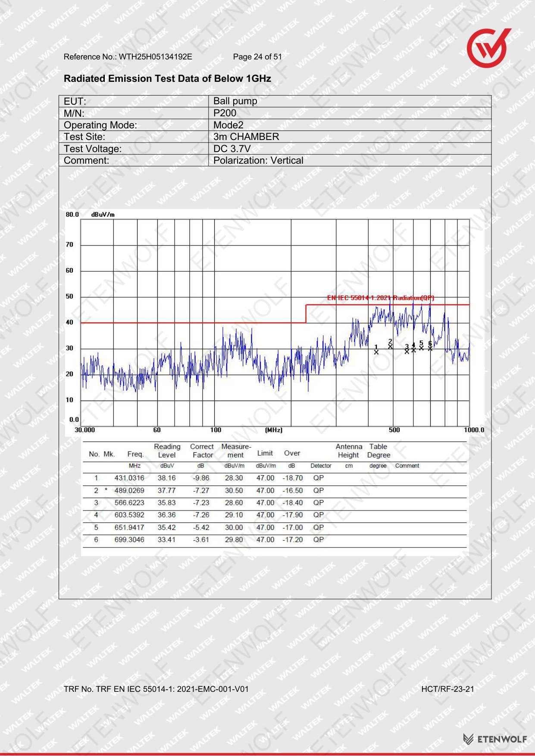Image resolution: width=535 pixels, height=756 pixels.
Task: Select the test voltage 'DC 3.7V'
Action: pyautogui.click(x=232, y=149)
